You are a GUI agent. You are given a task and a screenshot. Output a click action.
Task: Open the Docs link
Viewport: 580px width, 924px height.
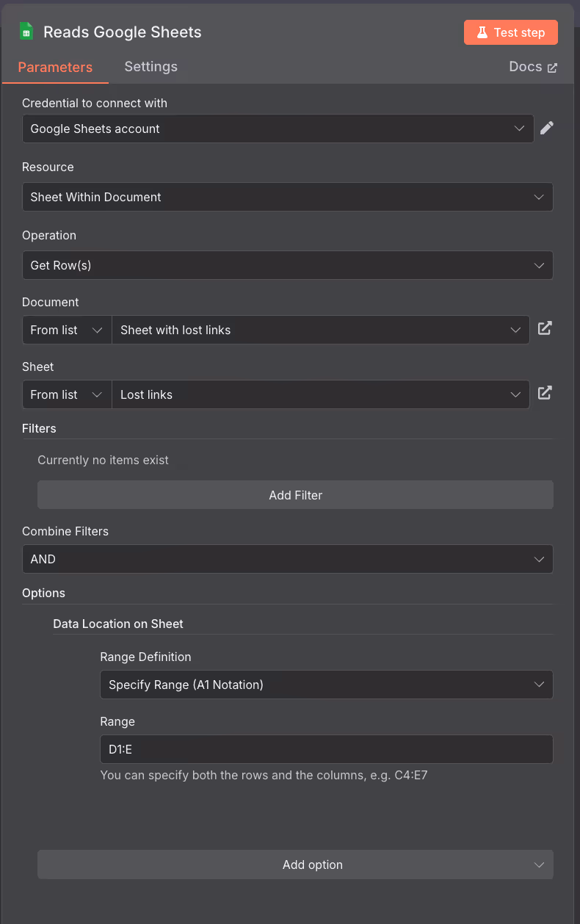click(x=533, y=67)
